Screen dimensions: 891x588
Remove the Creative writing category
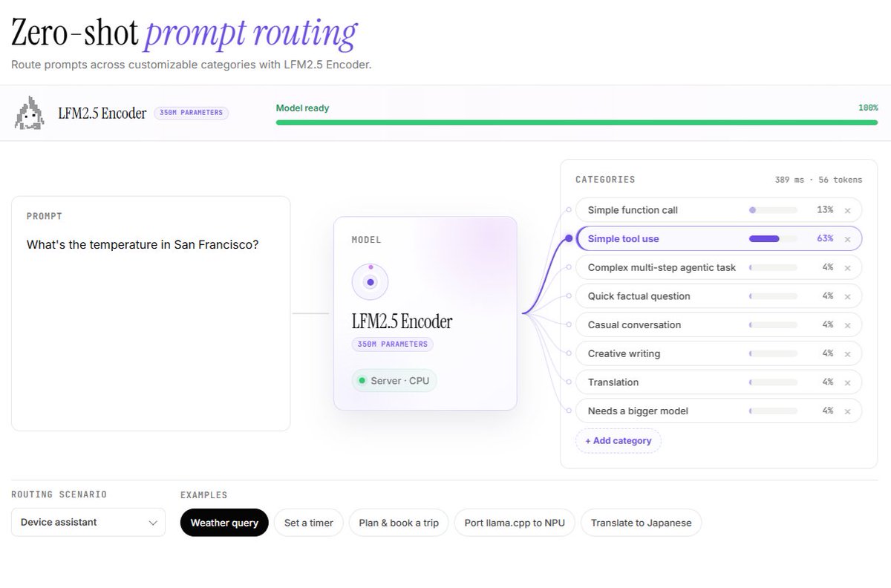(x=847, y=354)
